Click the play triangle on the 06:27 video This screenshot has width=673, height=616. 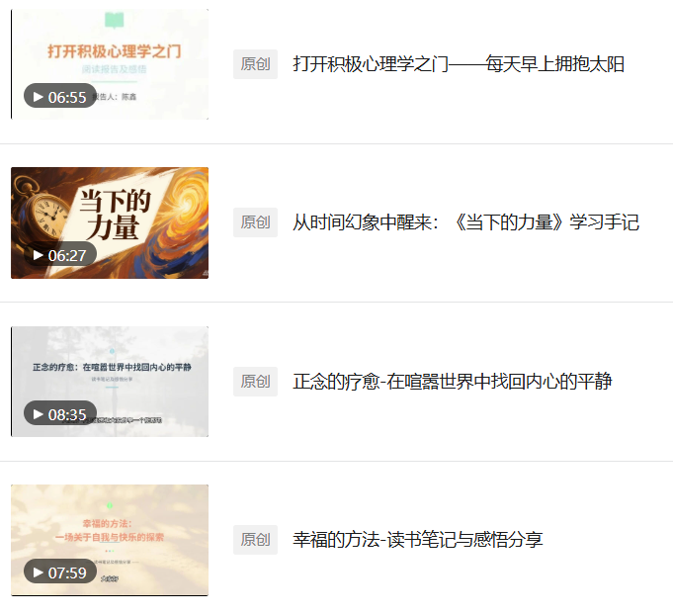(x=39, y=255)
